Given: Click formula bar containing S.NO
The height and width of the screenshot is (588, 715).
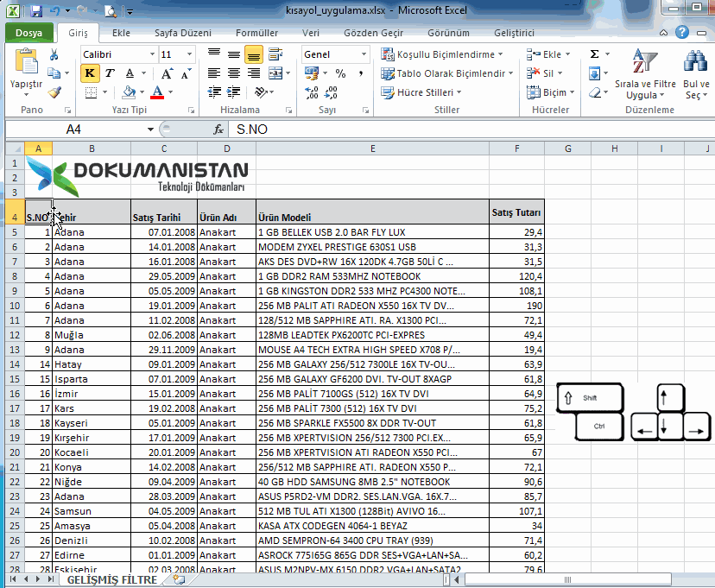Looking at the screenshot, I should (471, 130).
